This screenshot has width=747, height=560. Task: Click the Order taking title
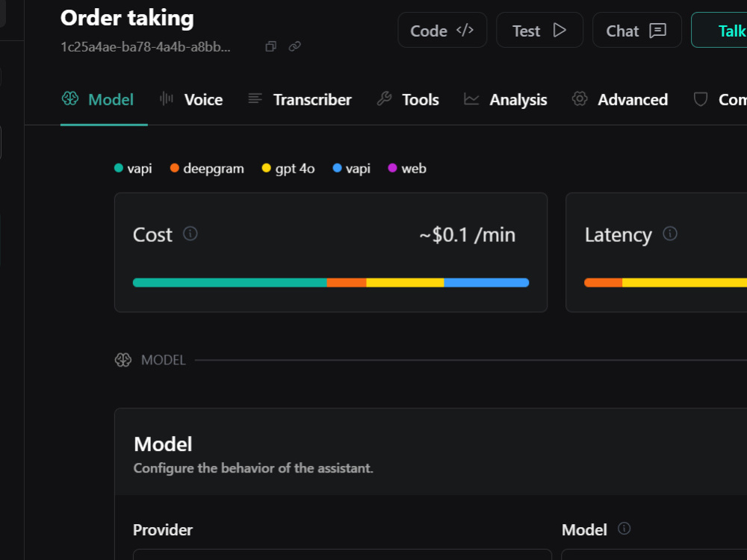click(x=127, y=18)
